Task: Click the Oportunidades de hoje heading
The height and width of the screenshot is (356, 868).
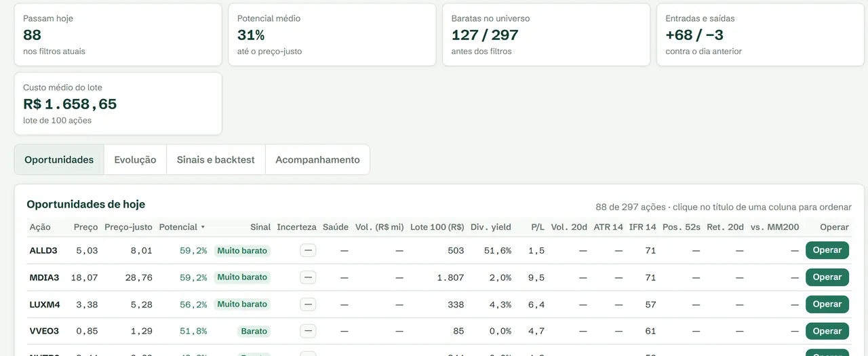Action: [x=85, y=204]
